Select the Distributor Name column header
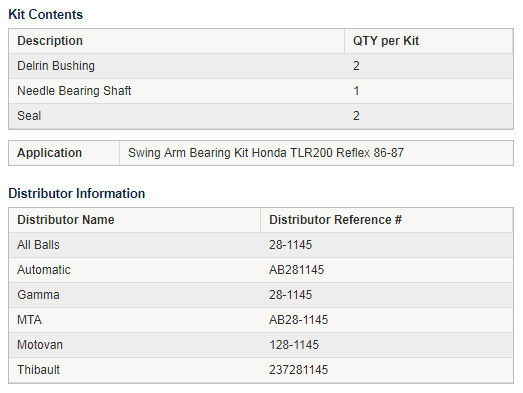Viewport: 523px width, 393px height. [134, 220]
